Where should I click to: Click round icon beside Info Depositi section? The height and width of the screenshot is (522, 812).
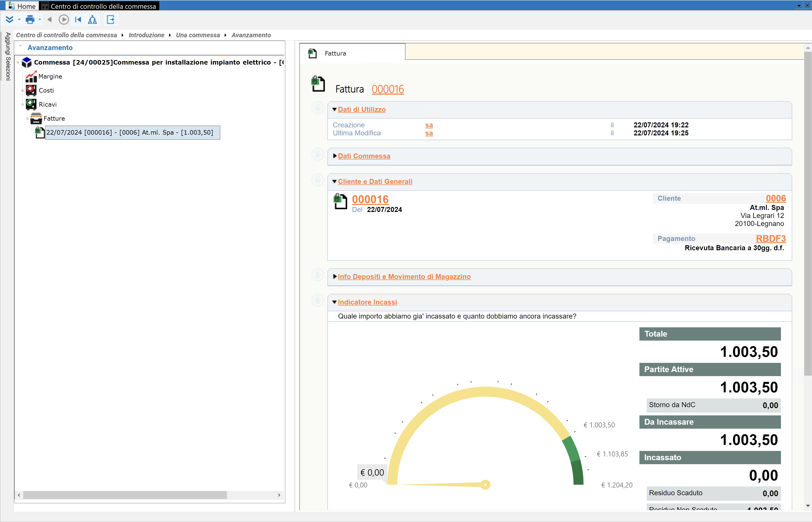(318, 275)
